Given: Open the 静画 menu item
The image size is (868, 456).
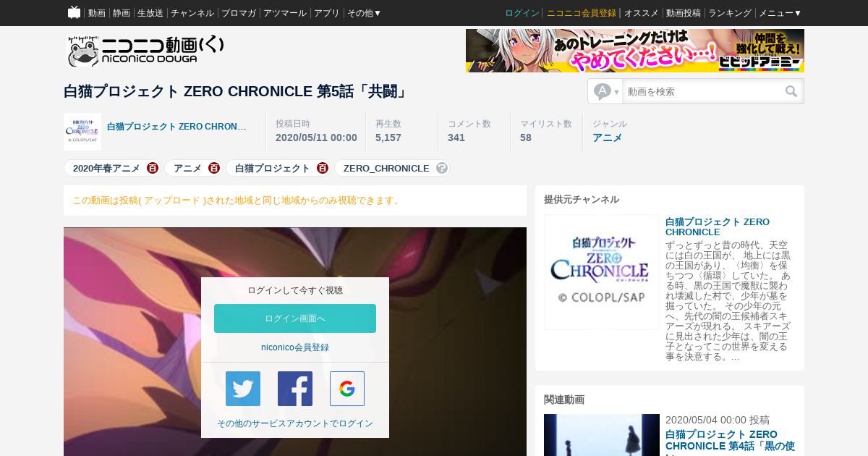Looking at the screenshot, I should [x=122, y=13].
